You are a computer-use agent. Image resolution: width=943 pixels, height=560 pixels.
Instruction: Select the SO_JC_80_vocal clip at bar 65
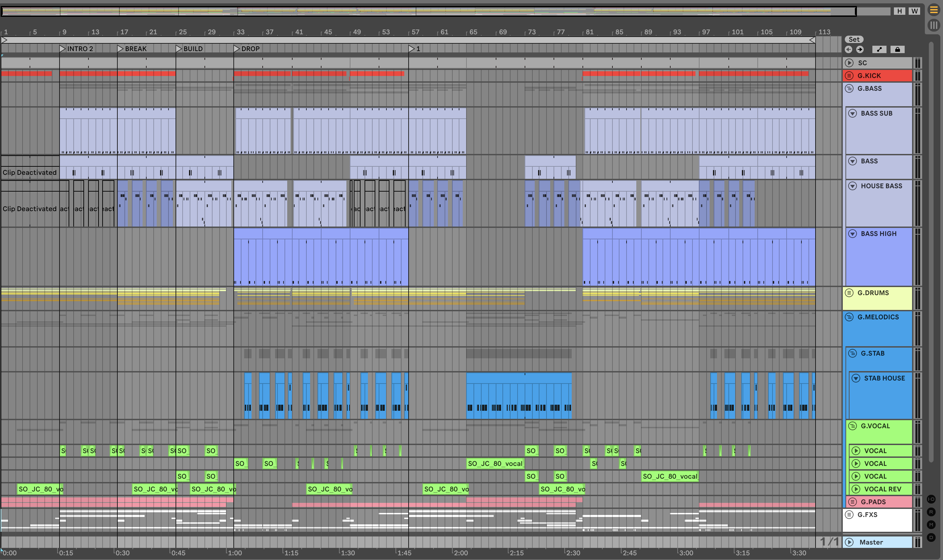495,464
